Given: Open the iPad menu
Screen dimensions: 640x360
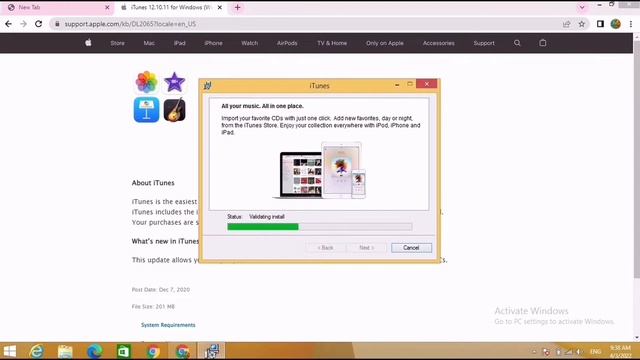Looking at the screenshot, I should 180,43.
